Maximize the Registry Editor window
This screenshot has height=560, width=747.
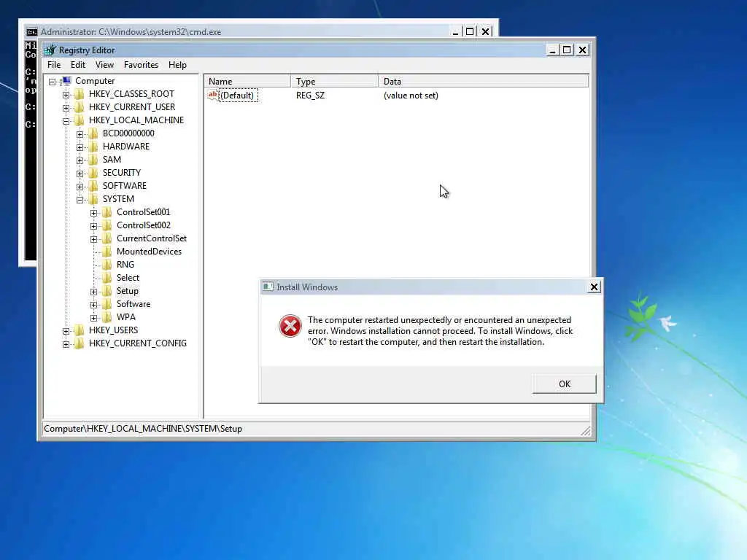click(x=566, y=50)
